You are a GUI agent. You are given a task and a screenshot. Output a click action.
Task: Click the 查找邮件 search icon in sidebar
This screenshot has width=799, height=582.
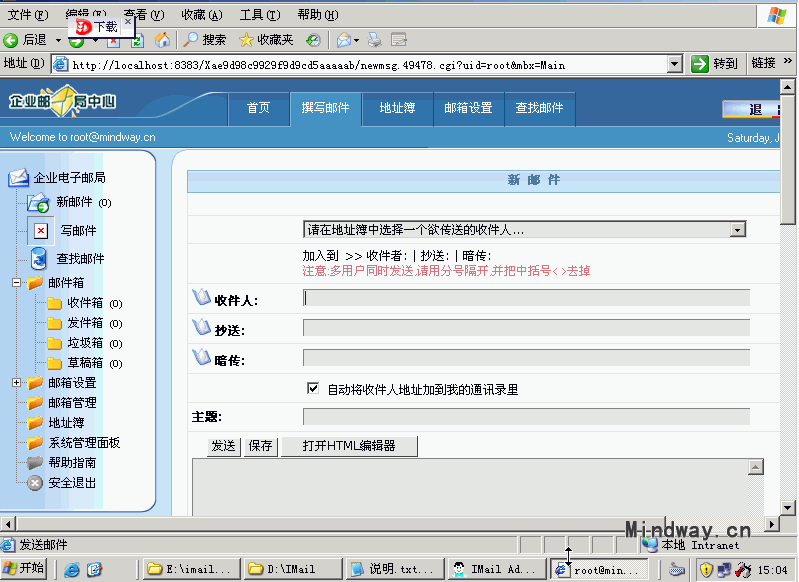click(x=38, y=258)
